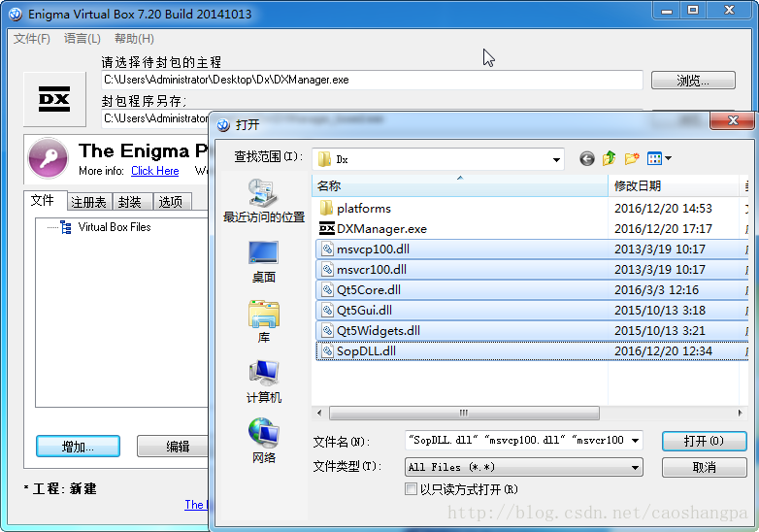
Task: Click the 取消 cancel button
Action: tap(704, 467)
